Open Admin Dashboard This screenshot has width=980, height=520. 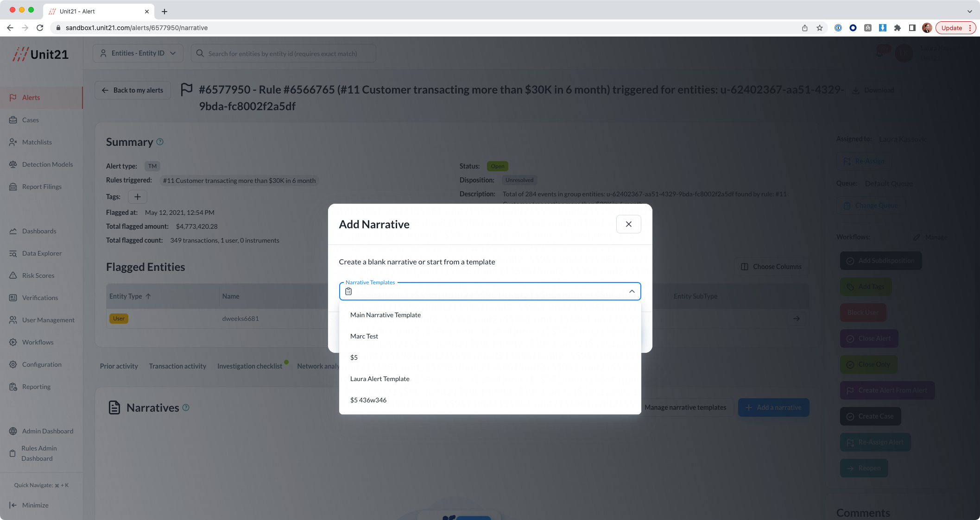pyautogui.click(x=41, y=431)
